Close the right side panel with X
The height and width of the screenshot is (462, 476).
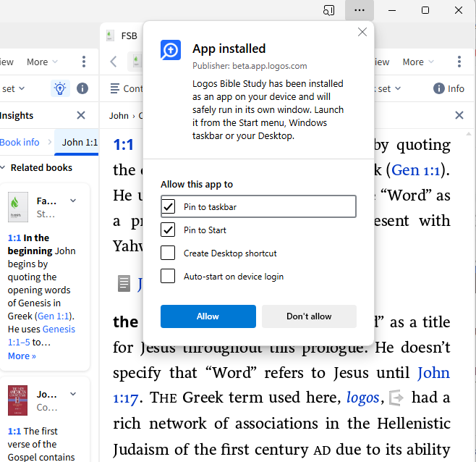tap(459, 115)
